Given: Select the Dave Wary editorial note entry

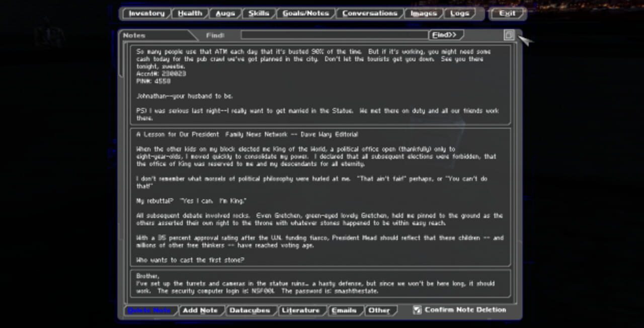Looking at the screenshot, I should click(x=320, y=196).
